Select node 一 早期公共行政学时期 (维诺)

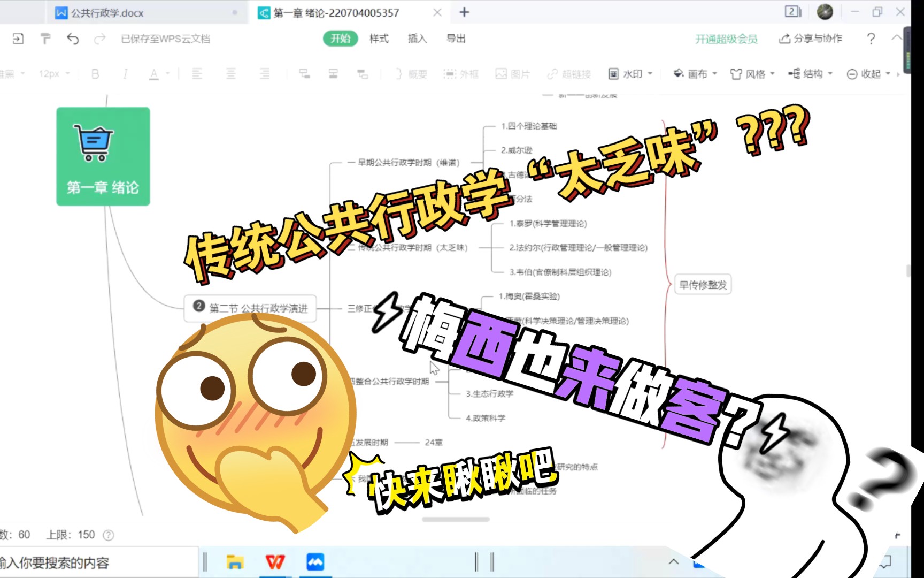click(x=403, y=162)
